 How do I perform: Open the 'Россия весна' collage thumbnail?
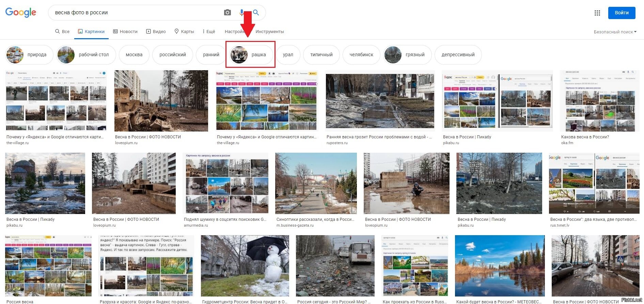48,266
